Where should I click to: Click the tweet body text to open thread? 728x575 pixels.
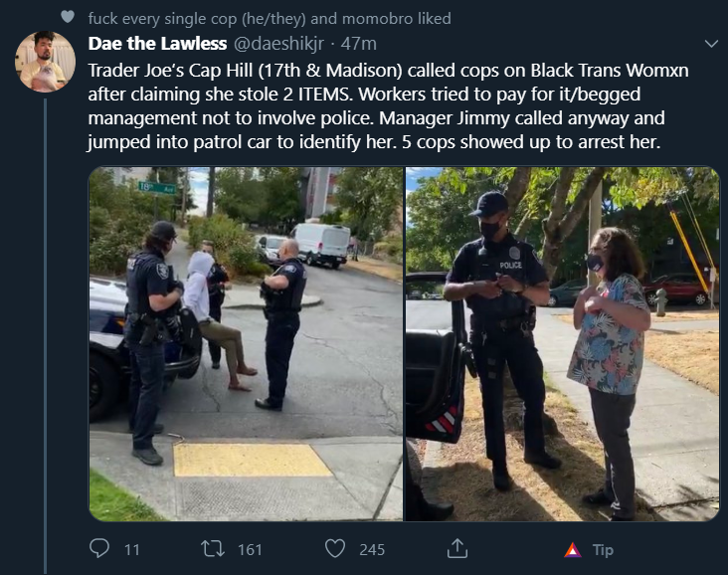(x=388, y=106)
